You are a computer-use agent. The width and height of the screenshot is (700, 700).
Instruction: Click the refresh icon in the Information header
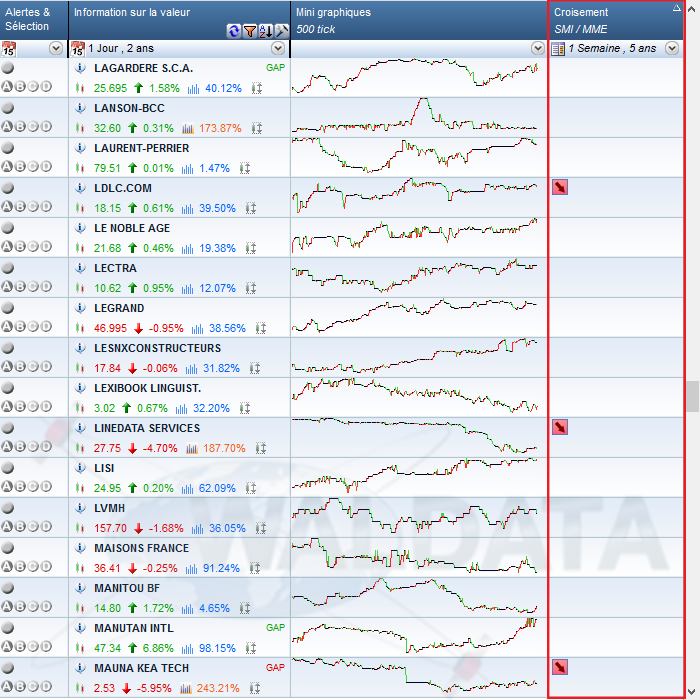pos(233,31)
